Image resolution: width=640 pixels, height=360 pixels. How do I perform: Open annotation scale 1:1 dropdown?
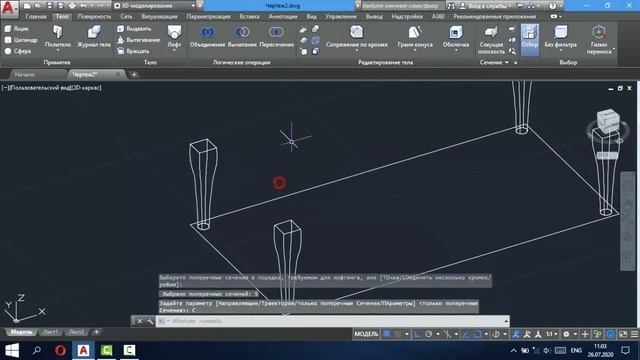coord(552,334)
